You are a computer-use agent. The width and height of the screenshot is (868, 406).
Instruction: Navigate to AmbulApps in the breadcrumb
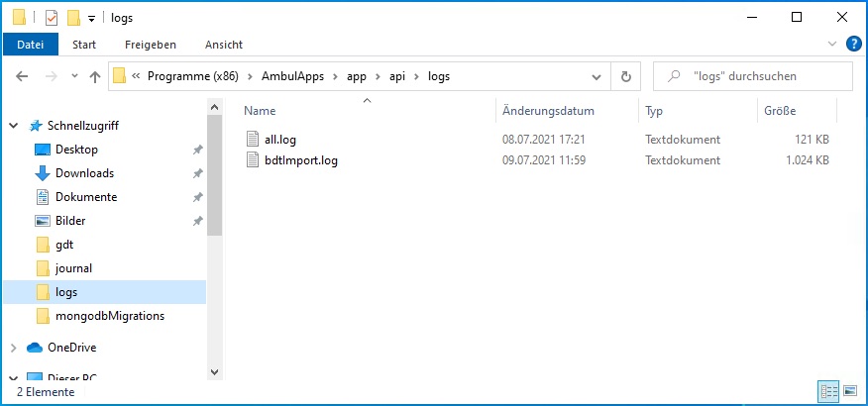point(294,76)
